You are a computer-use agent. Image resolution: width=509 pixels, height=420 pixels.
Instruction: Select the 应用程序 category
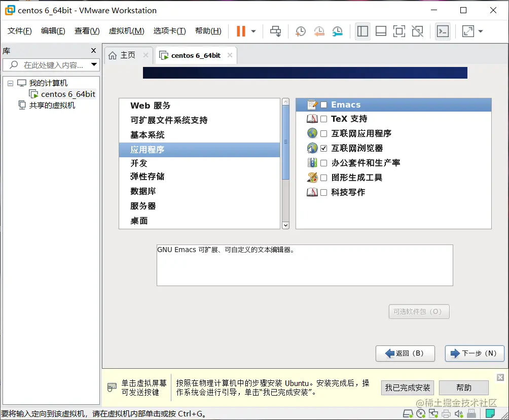(x=199, y=150)
